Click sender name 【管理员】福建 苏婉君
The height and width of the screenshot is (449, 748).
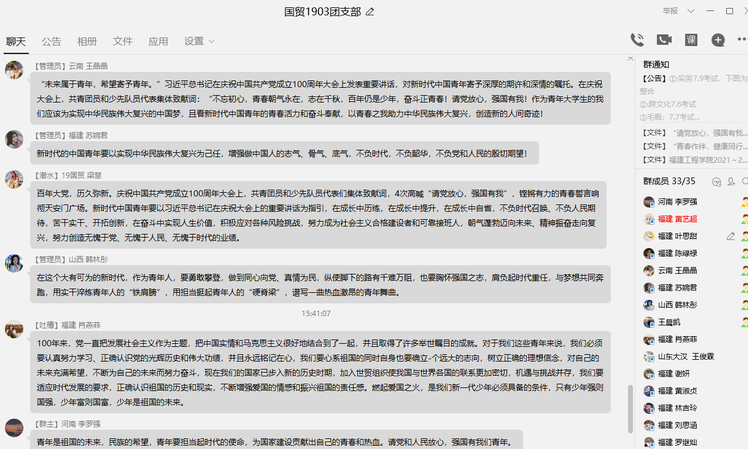coord(71,136)
